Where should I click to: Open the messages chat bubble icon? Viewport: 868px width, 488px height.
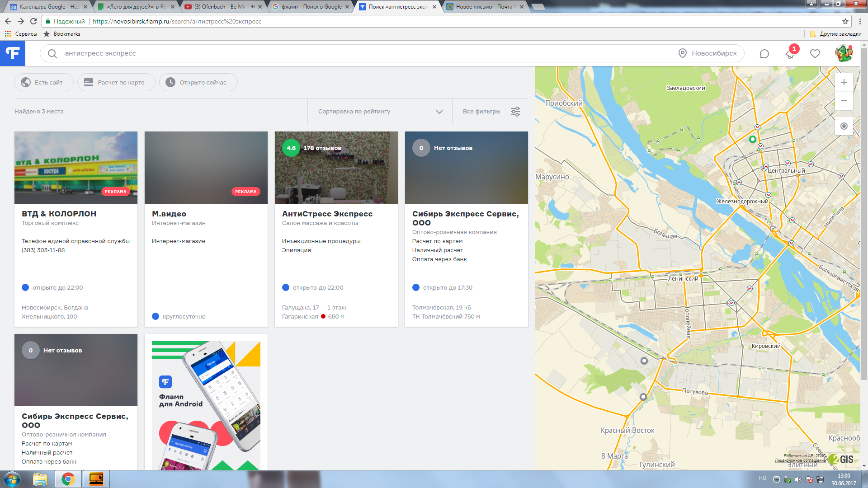point(764,54)
